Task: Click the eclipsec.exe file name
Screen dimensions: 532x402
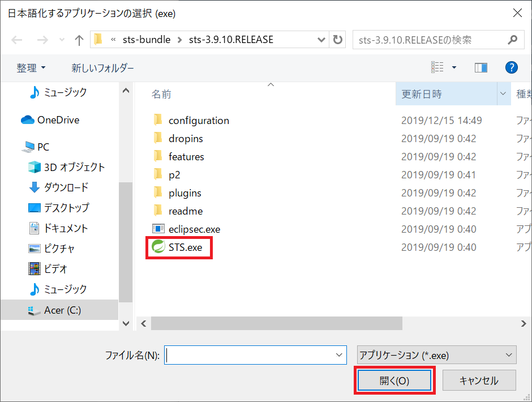Action: [x=195, y=229]
